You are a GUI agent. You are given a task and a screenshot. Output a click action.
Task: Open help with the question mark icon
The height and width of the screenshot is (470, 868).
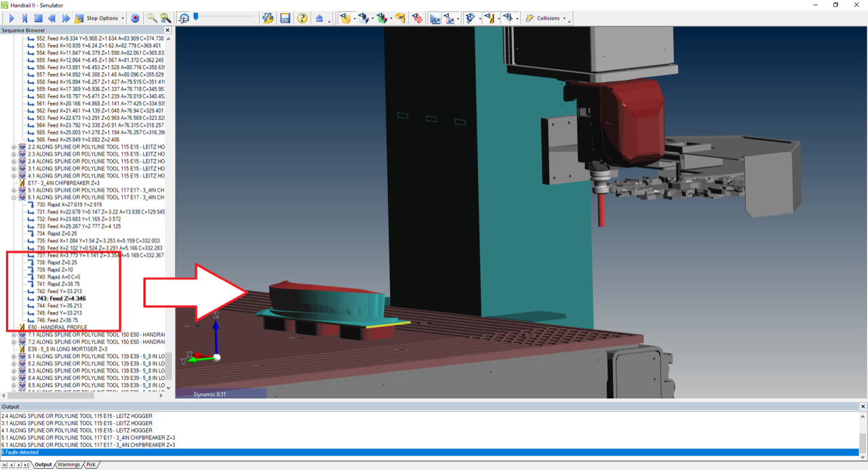(302, 18)
